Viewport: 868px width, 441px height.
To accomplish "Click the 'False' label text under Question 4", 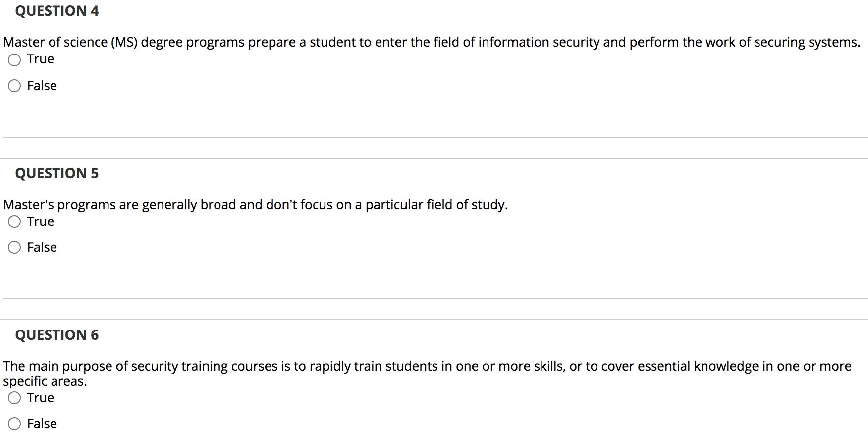I will click(42, 86).
